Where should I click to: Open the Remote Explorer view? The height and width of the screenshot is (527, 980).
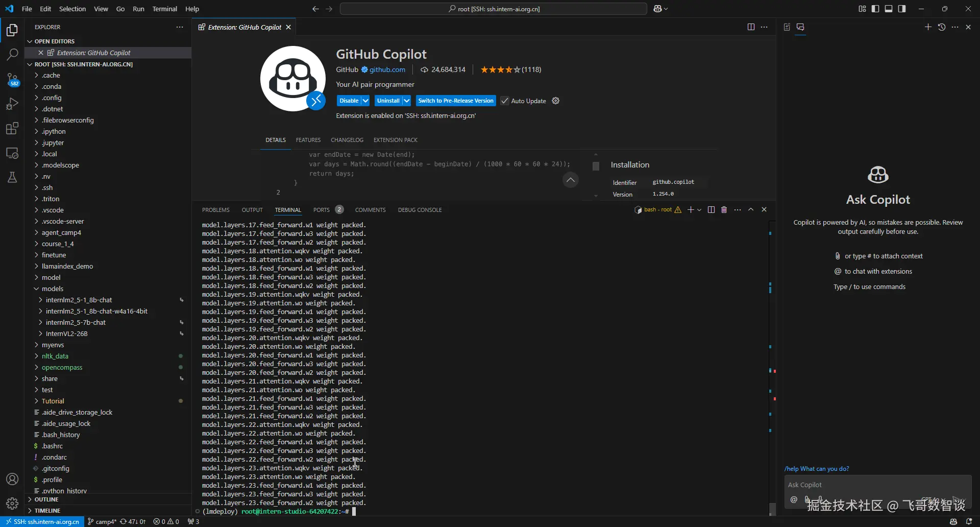pyautogui.click(x=12, y=153)
